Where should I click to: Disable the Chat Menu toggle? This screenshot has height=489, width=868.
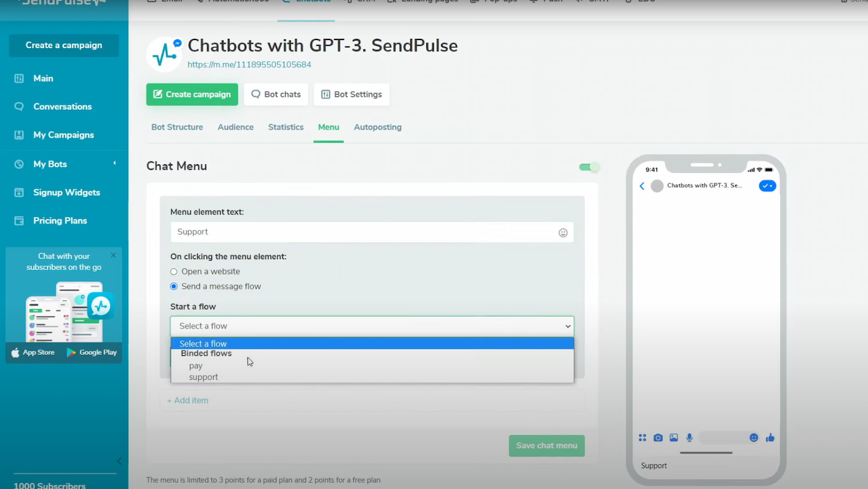click(x=589, y=167)
